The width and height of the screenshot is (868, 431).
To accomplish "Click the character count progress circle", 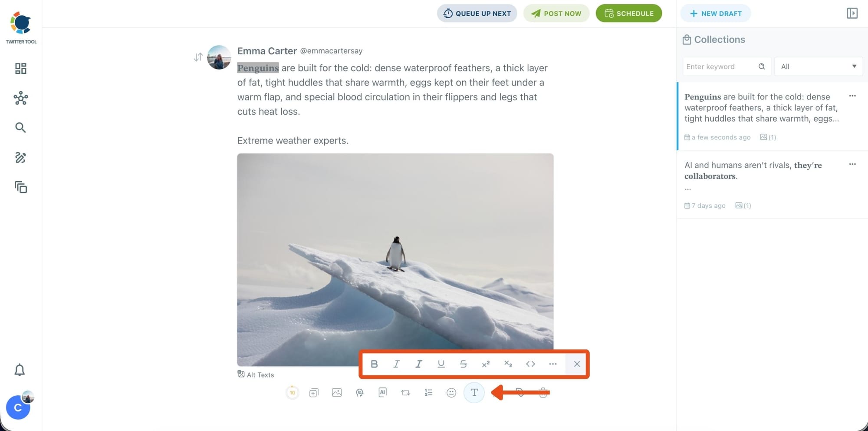I will click(293, 393).
